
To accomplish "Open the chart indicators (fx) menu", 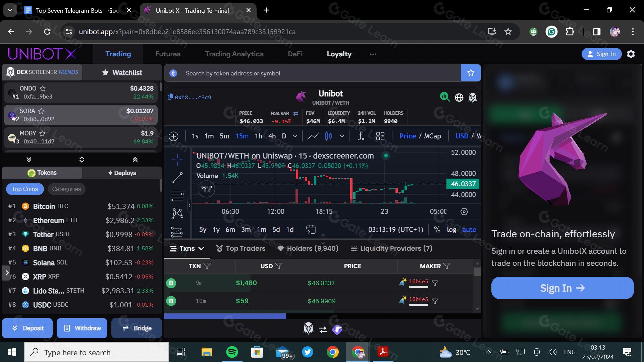I will point(361,136).
